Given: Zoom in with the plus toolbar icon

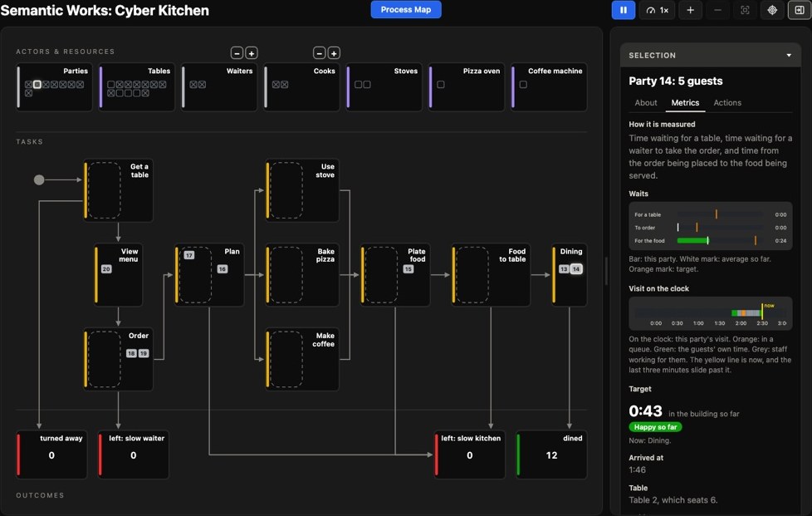Looking at the screenshot, I should tap(690, 10).
